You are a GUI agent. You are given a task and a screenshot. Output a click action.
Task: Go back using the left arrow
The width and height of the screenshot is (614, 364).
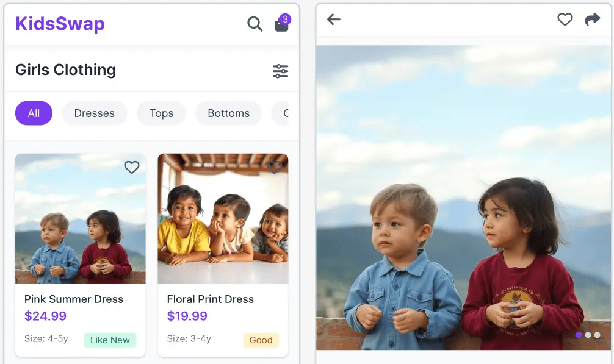[333, 20]
